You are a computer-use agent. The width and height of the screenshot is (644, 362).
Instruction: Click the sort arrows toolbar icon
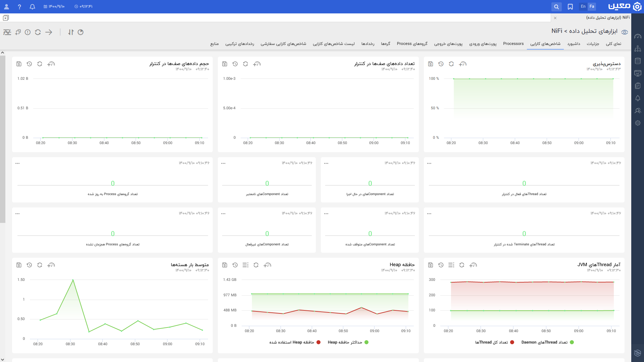pyautogui.click(x=71, y=32)
